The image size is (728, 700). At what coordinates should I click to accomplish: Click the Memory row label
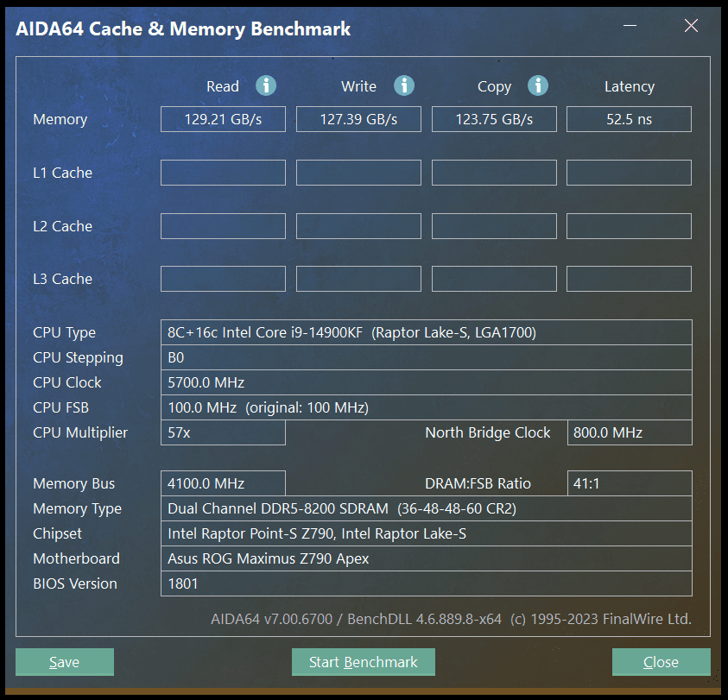click(x=60, y=120)
